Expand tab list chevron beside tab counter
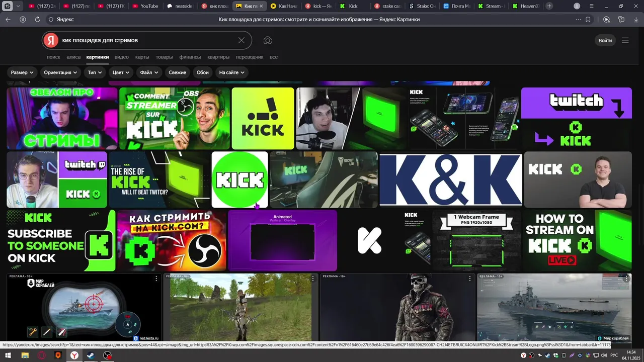 [x=19, y=6]
